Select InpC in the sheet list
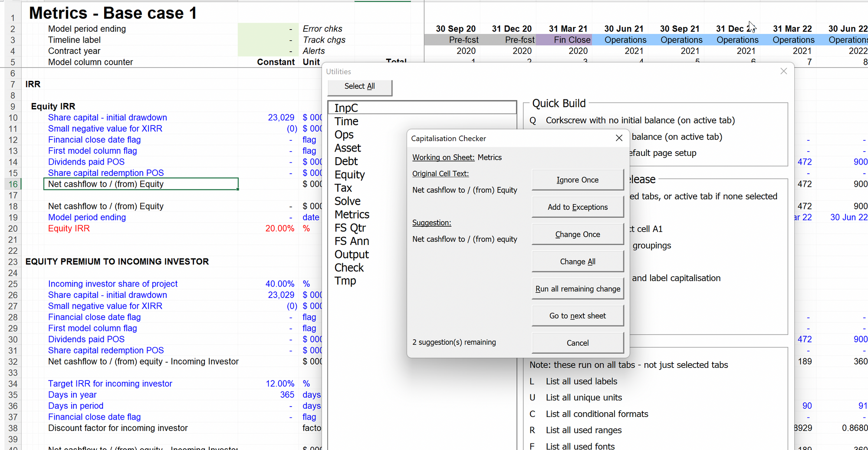Viewport: 868px width, 450px height. pyautogui.click(x=422, y=108)
